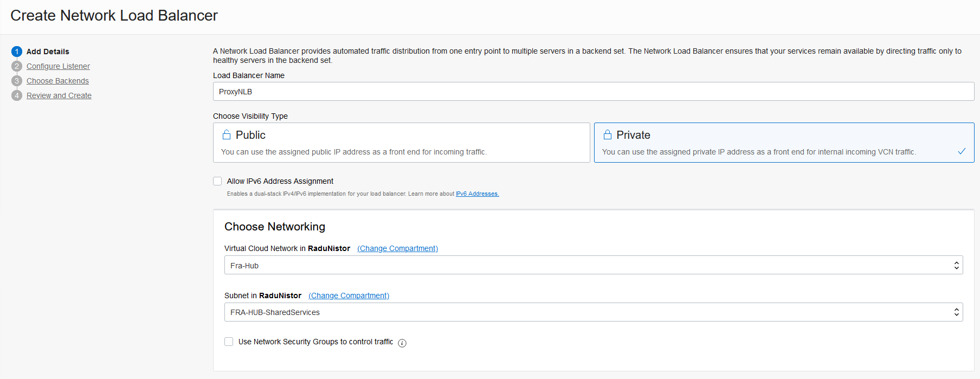
Task: Go to Configure Listener step
Action: click(x=58, y=66)
